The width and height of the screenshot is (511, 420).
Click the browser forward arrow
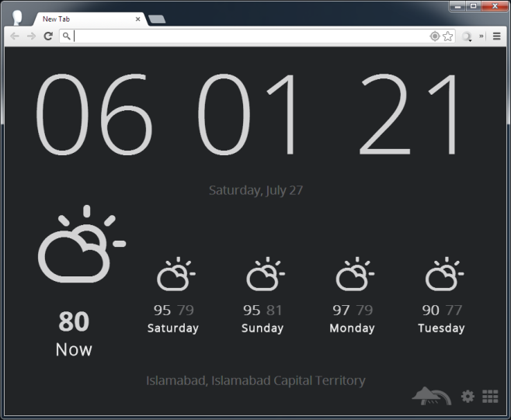(x=31, y=36)
